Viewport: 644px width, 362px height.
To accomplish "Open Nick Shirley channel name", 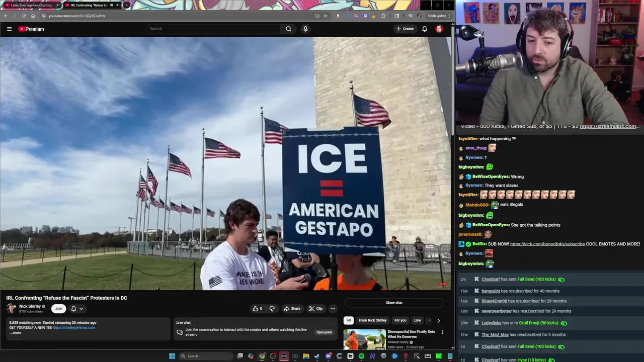I will point(30,306).
